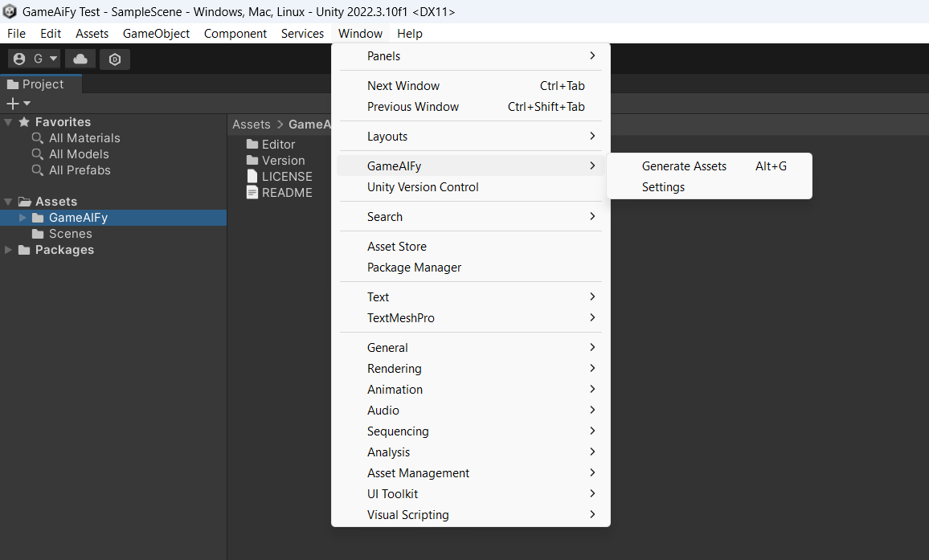Expand the Layouts submenu
The height and width of the screenshot is (560, 929).
471,137
